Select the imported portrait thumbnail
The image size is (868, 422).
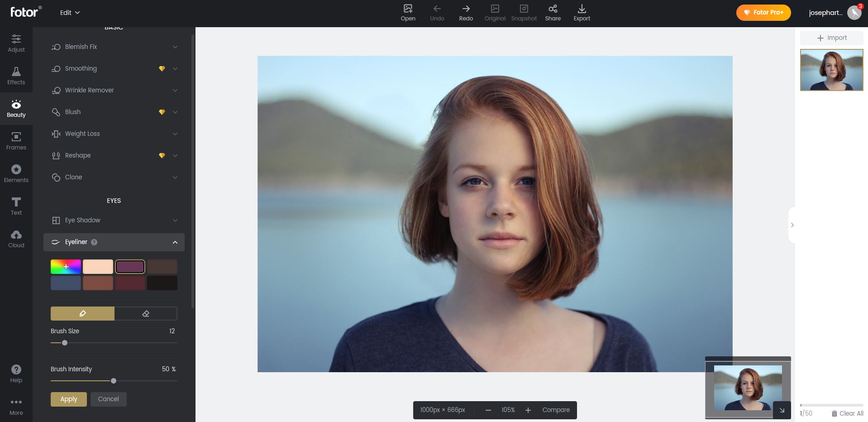[x=831, y=70]
